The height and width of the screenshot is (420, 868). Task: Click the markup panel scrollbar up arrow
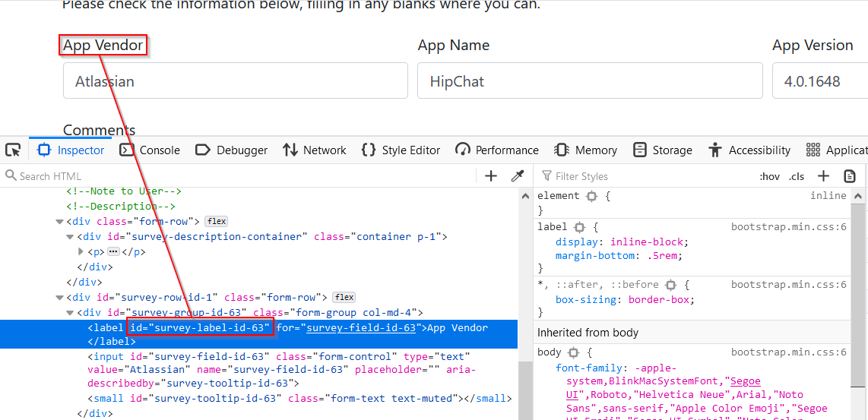click(525, 197)
